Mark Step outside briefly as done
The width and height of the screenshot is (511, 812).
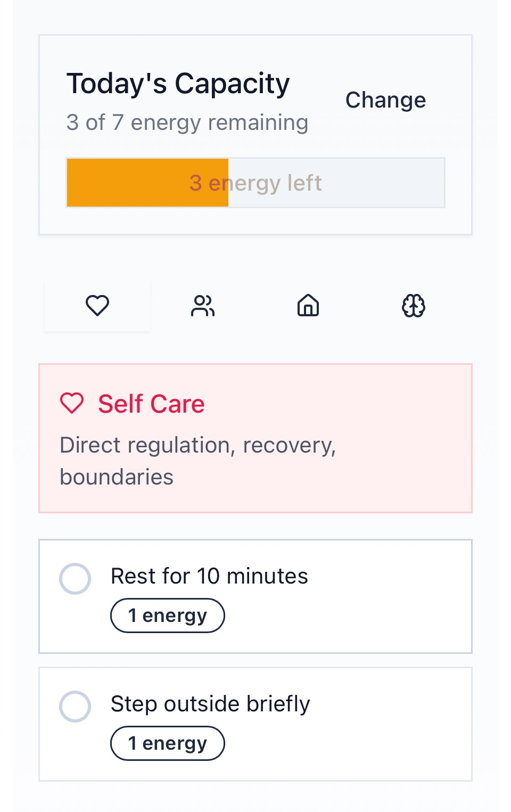pos(75,706)
